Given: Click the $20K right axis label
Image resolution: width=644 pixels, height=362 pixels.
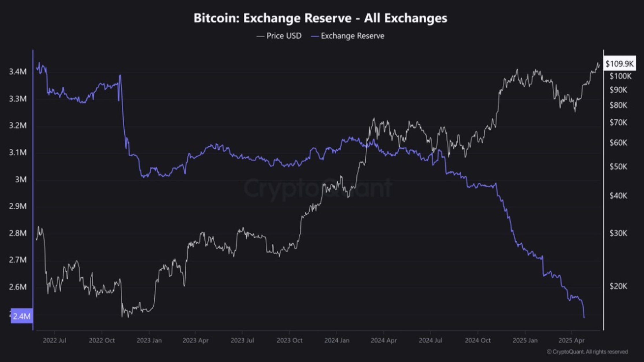Looking at the screenshot, I should coord(618,286).
